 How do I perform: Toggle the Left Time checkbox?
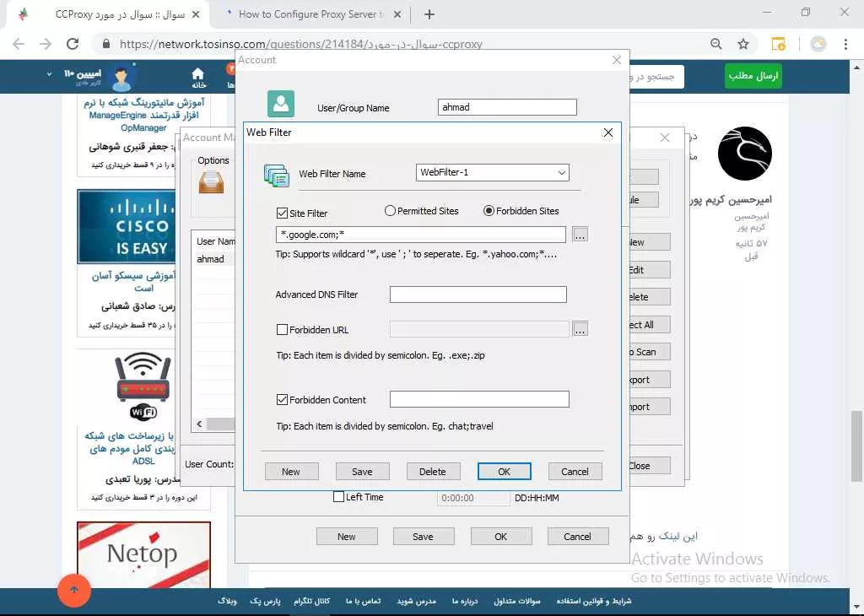pos(339,496)
